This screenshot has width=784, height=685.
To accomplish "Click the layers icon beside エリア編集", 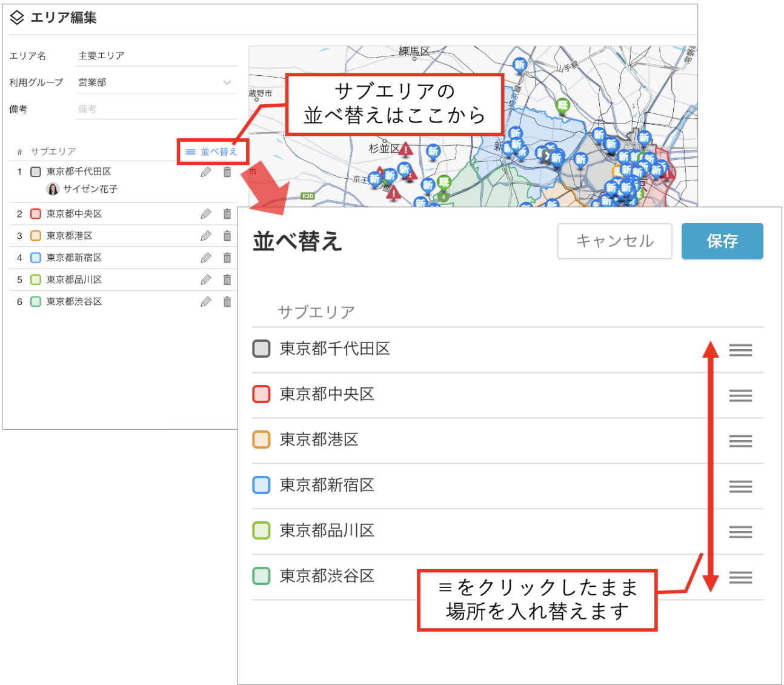I will click(17, 18).
